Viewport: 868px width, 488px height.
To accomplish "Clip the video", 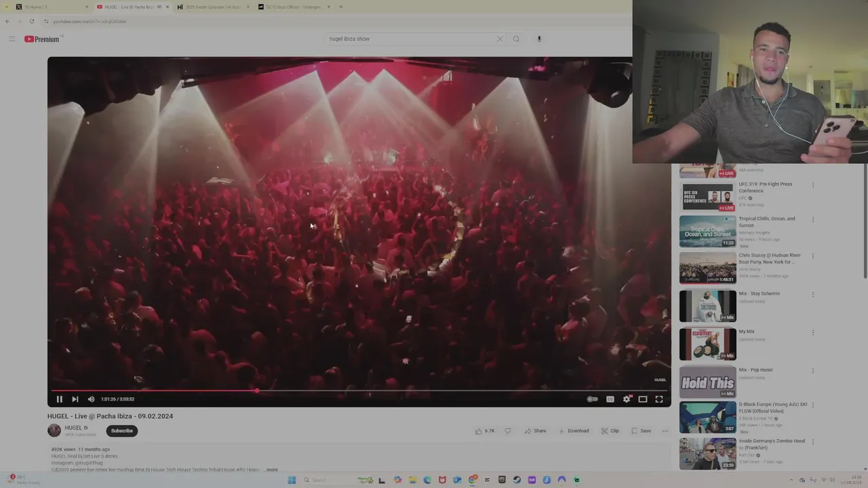I will click(x=610, y=431).
